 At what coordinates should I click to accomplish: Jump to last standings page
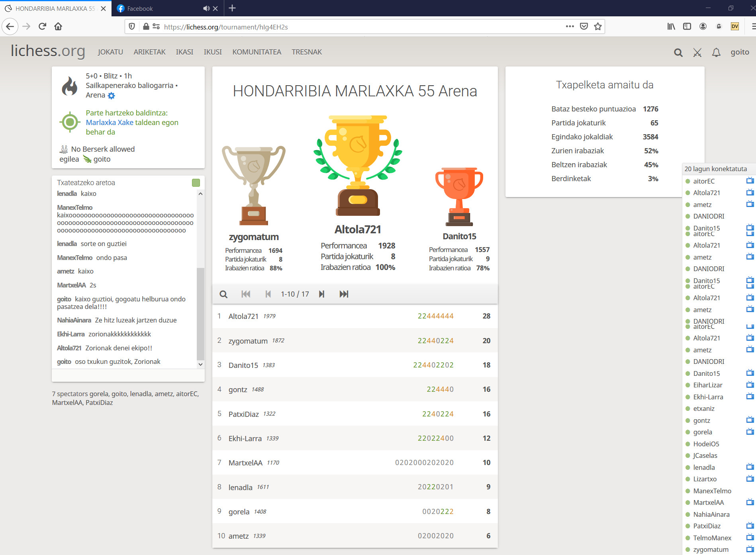344,294
